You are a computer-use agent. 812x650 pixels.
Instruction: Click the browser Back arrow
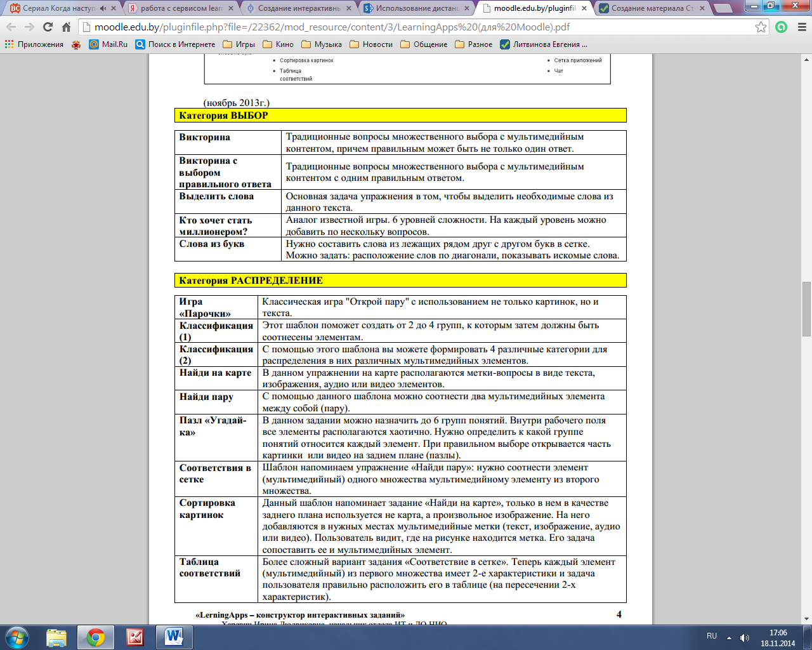[11, 27]
